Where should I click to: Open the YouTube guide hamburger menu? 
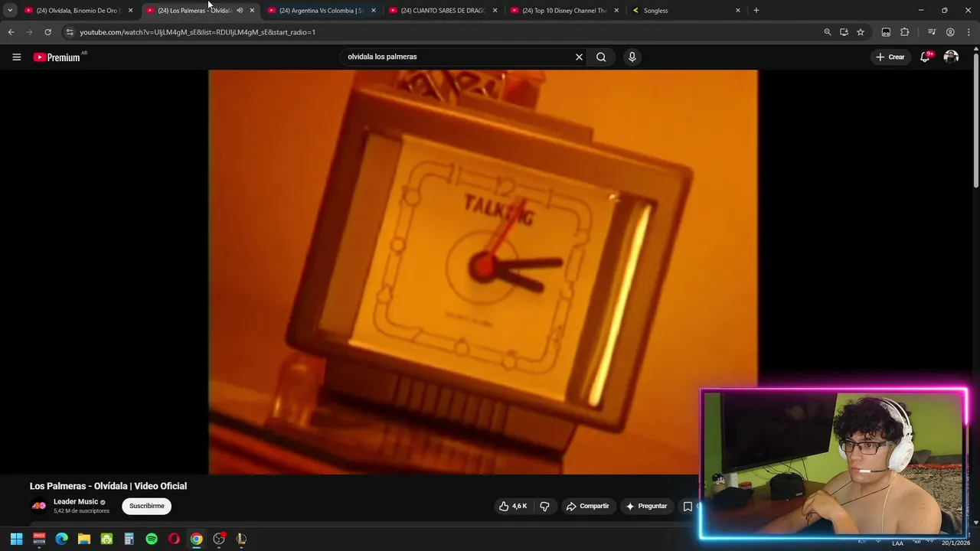tap(16, 57)
